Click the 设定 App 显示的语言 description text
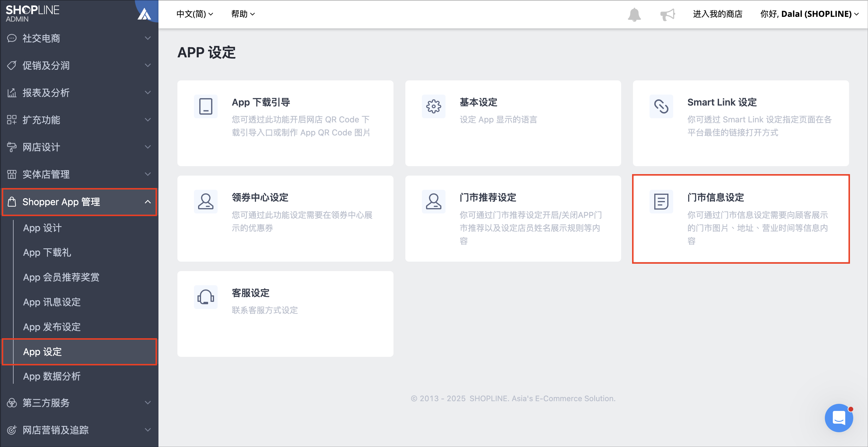The image size is (868, 447). point(498,119)
